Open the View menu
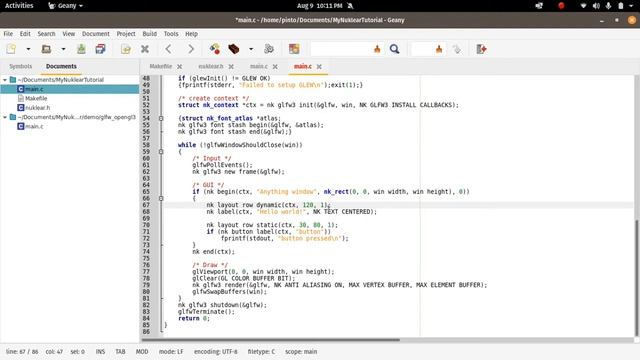 (69, 34)
